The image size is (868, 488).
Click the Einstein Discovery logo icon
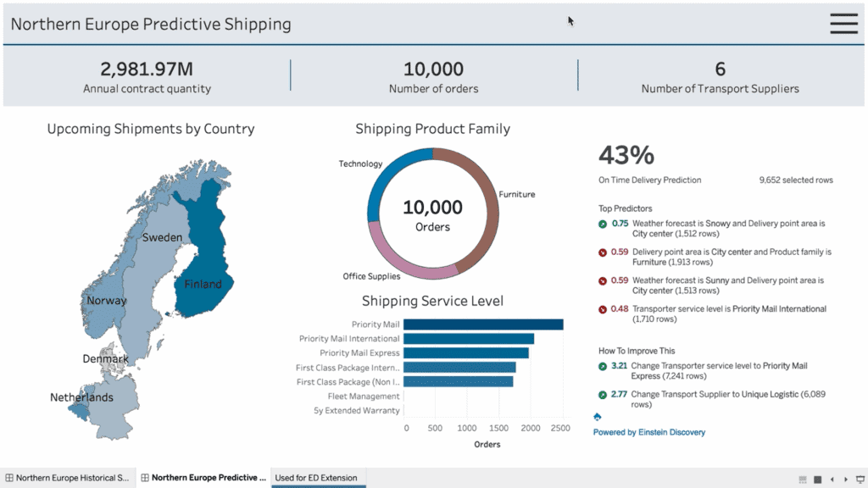tap(598, 417)
